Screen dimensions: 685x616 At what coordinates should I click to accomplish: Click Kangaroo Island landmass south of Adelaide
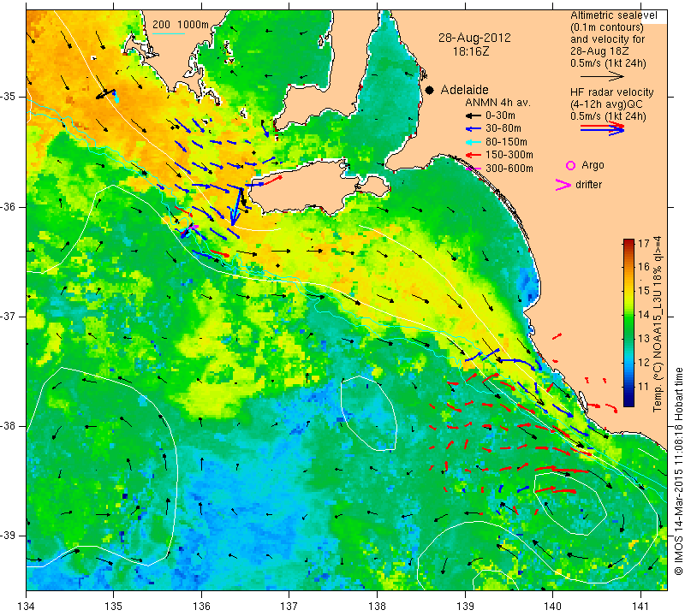click(306, 187)
